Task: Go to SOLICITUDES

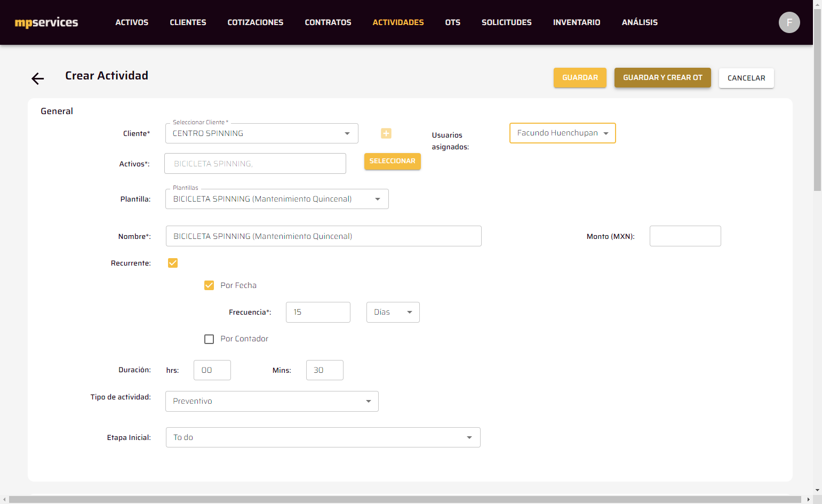Action: 507,22
